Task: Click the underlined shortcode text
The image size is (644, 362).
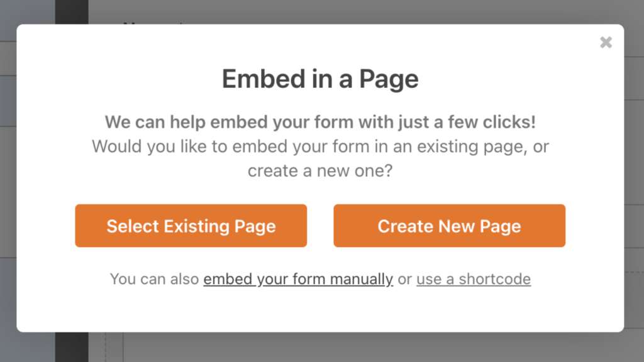Action: click(473, 278)
